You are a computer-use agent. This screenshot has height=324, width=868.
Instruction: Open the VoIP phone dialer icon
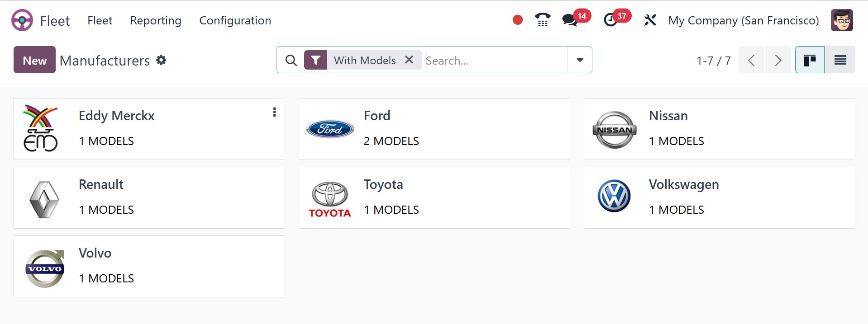coord(542,20)
